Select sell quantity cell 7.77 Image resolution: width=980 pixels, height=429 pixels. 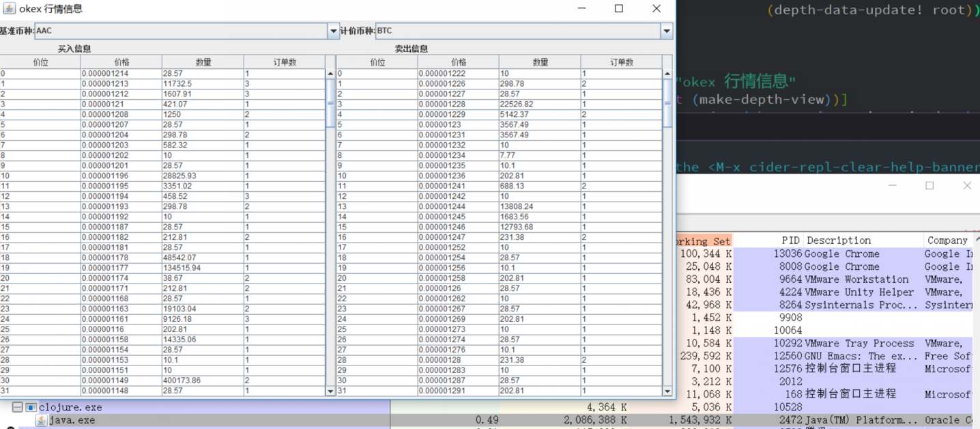coord(540,156)
